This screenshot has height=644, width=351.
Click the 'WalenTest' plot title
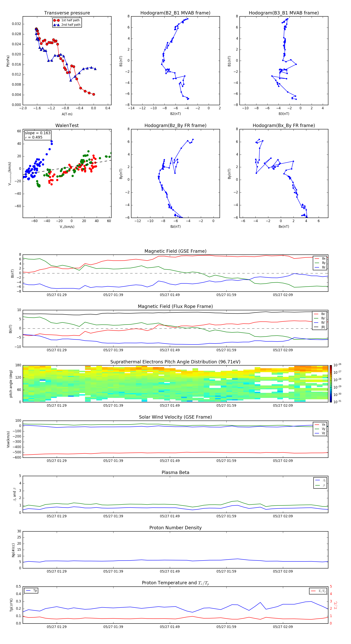click(67, 125)
